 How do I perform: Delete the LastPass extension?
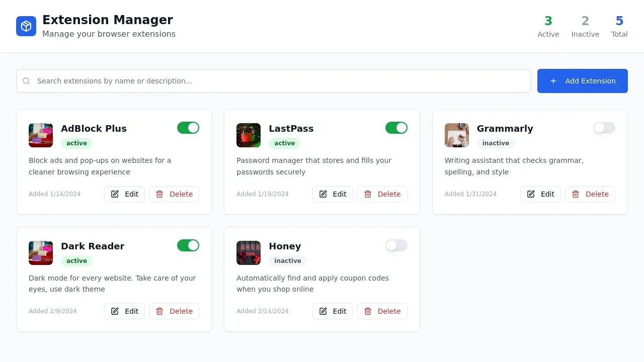[382, 194]
